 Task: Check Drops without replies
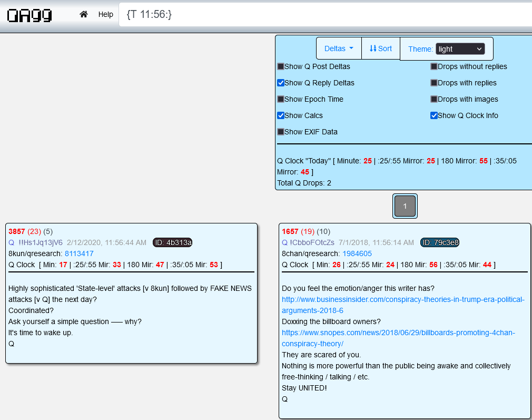434,66
